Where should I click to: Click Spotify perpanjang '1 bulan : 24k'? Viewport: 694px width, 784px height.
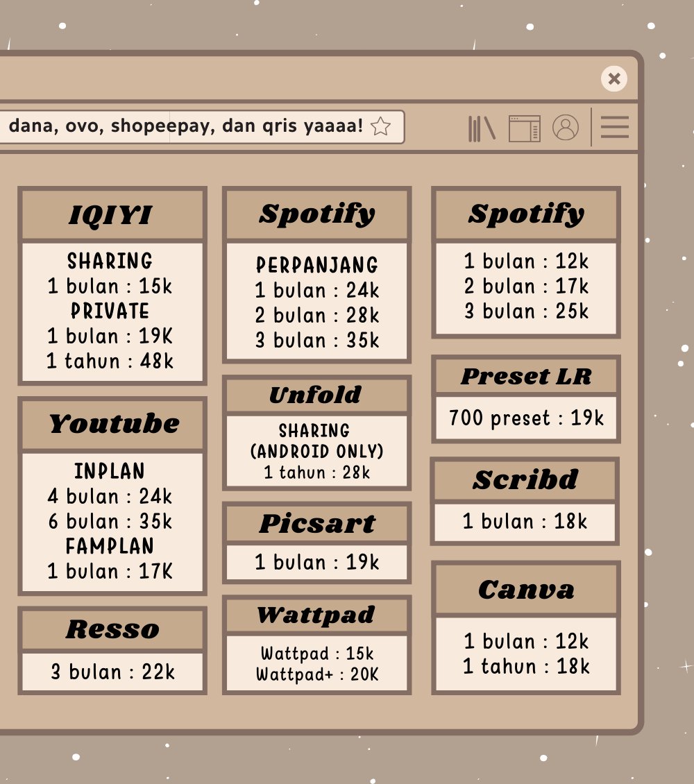coord(317,290)
